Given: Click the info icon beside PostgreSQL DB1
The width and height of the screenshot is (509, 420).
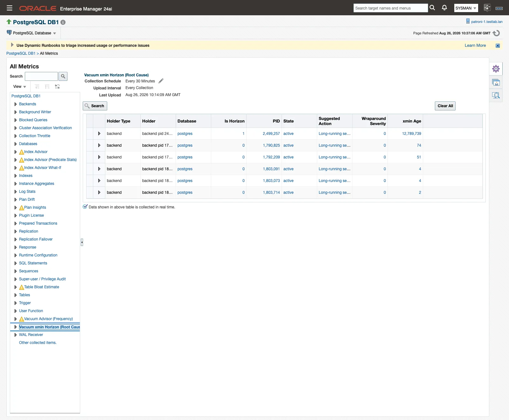Looking at the screenshot, I should click(63, 22).
